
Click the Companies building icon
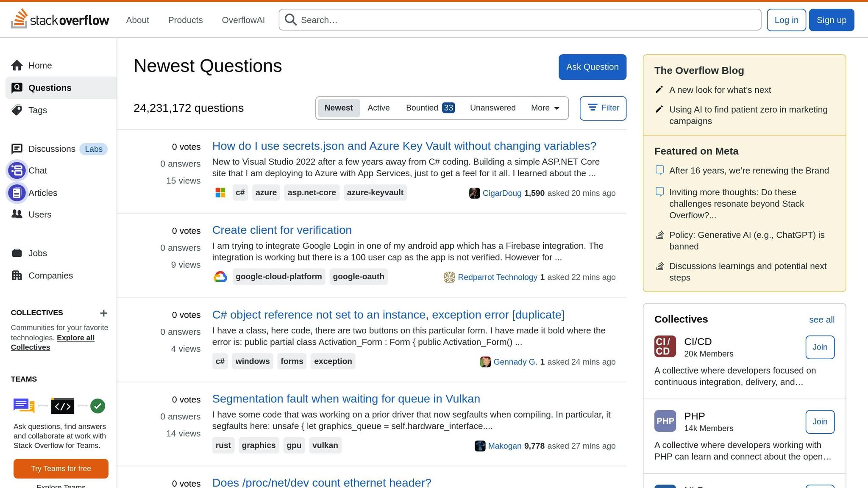(x=17, y=275)
